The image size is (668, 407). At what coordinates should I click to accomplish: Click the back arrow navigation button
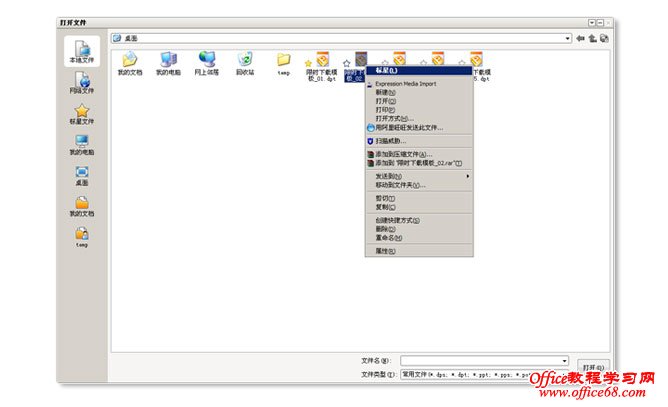580,38
